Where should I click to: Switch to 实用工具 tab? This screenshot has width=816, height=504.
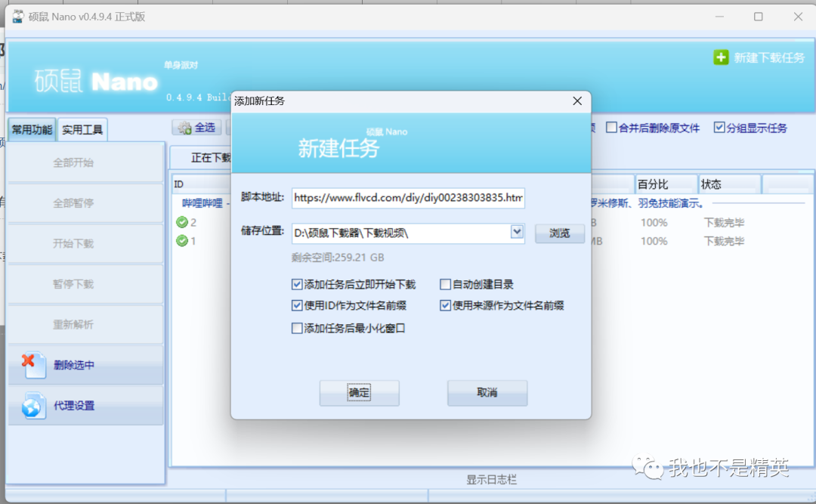[x=82, y=130]
